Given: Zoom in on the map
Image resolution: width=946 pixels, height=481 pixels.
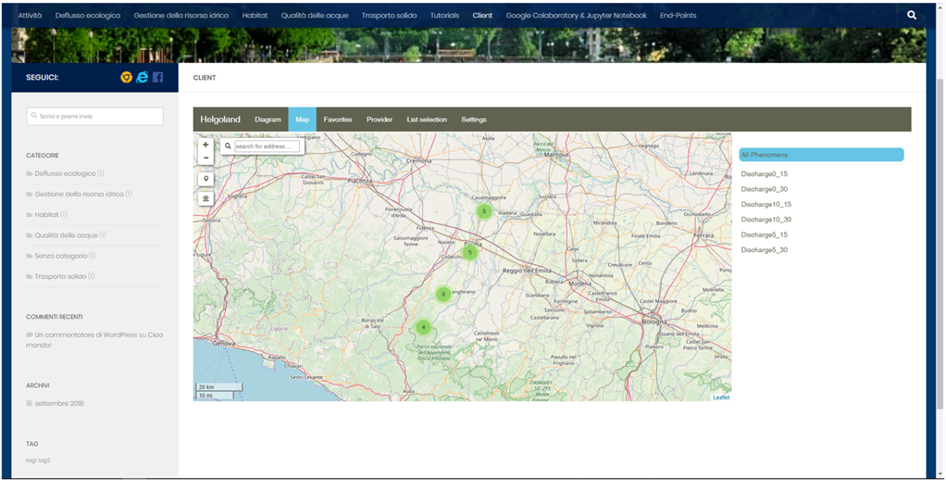Looking at the screenshot, I should [206, 145].
